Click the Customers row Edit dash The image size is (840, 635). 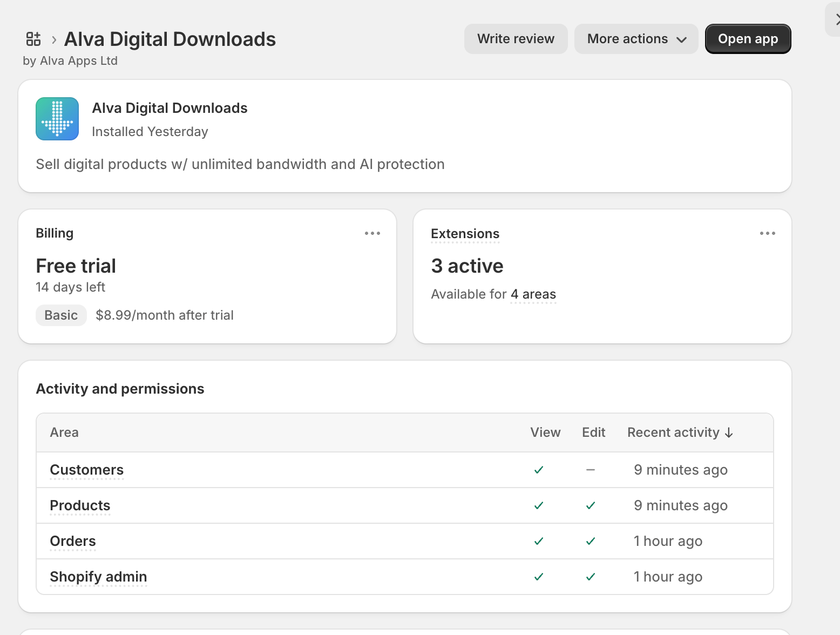[591, 470]
